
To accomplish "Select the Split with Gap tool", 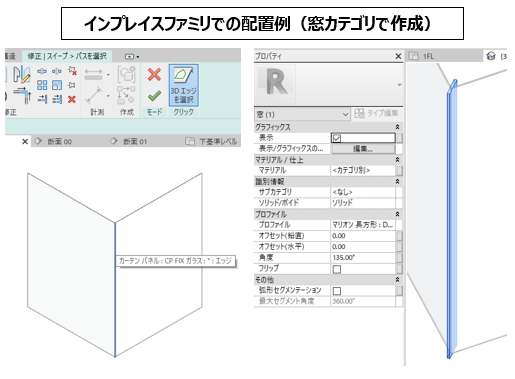I will pos(57,71).
